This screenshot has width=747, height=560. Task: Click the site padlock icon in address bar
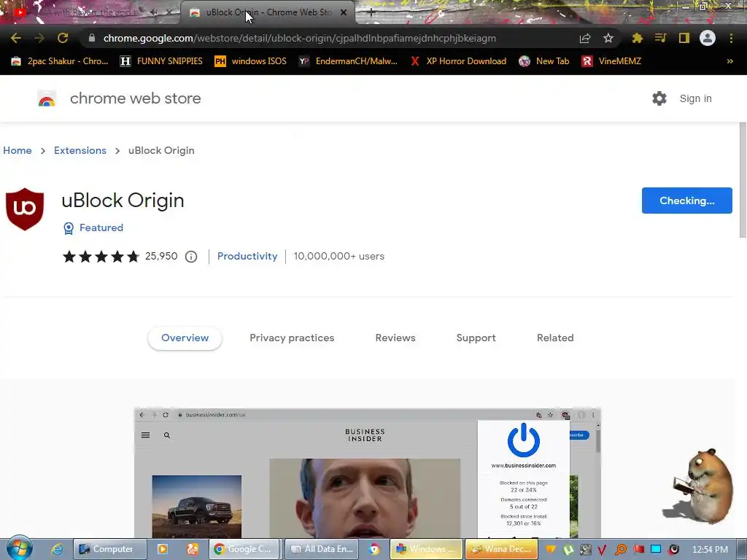pos(92,38)
